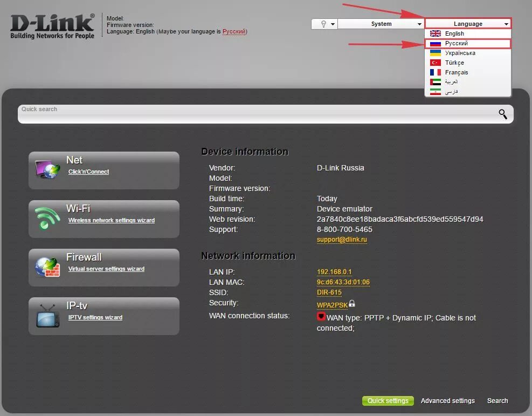532x416 pixels.
Task: Click the Ukrainian flag icon
Action: (436, 53)
